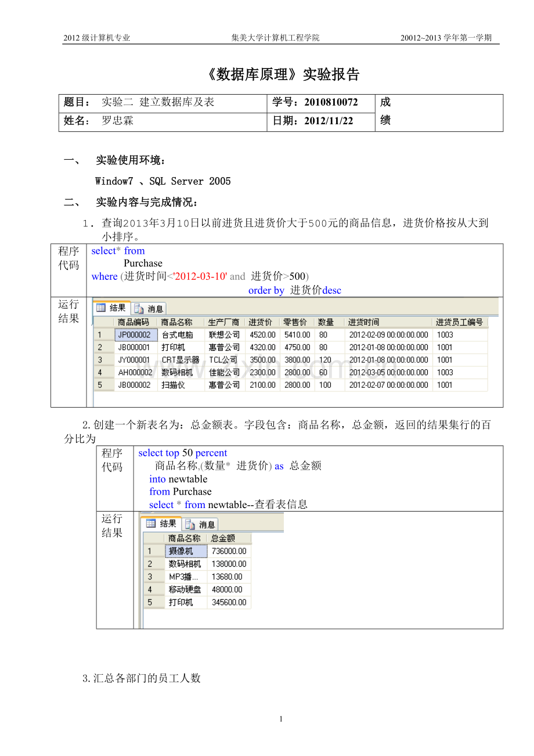
Task: Click the 结果 grid icon in first result pane
Action: pos(100,308)
